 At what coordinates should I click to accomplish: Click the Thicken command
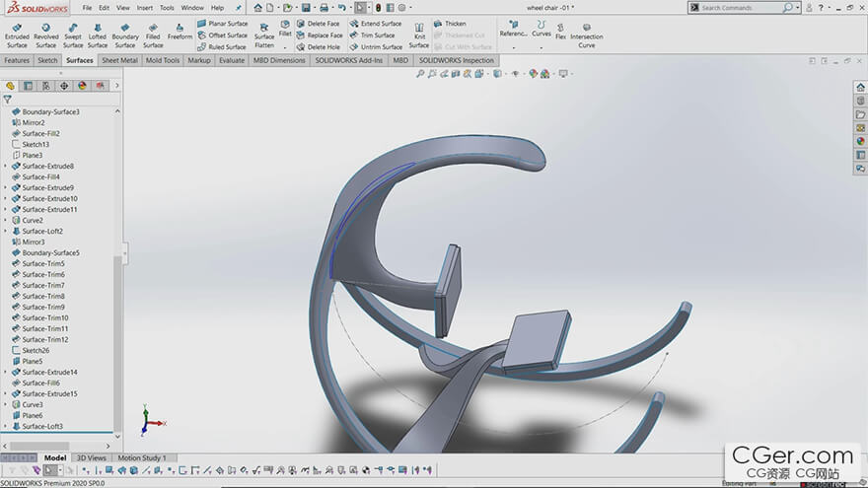pos(450,24)
